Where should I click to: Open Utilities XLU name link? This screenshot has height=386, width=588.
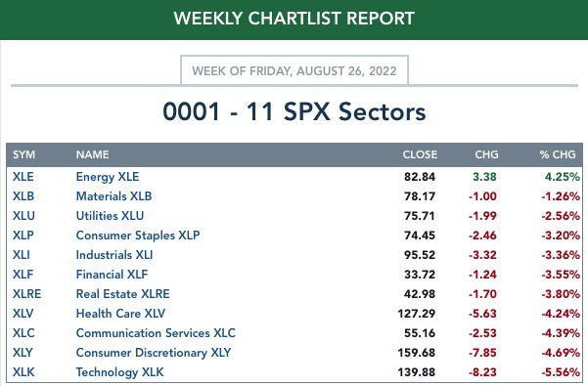click(x=110, y=216)
